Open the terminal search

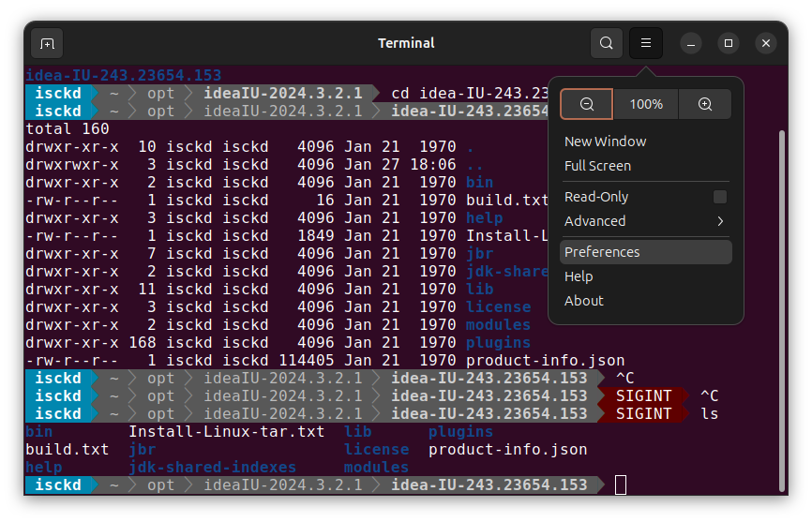[x=607, y=43]
